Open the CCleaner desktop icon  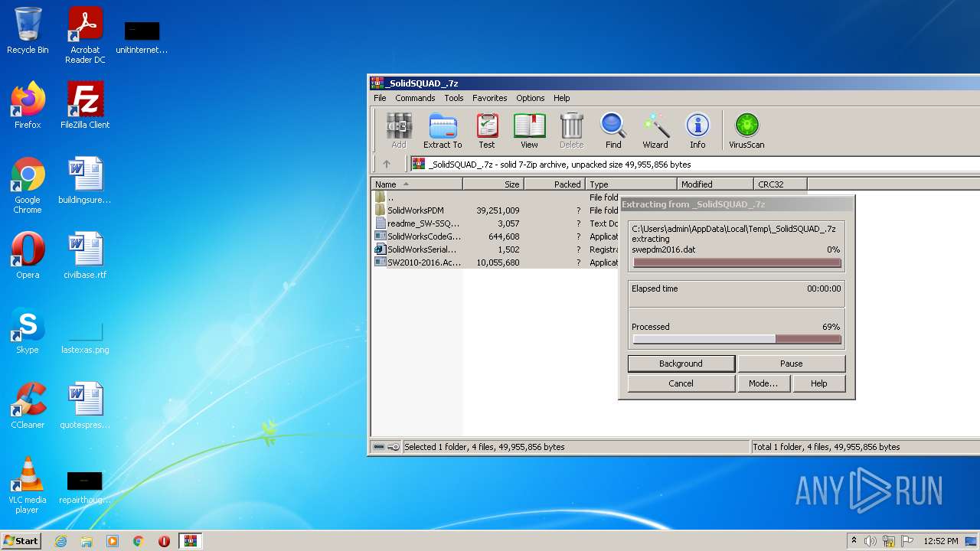coord(28,406)
